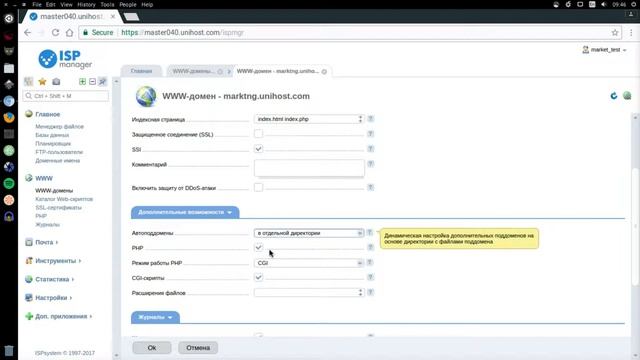Open help icon for Защищенное соединение (SSL)
This screenshot has width=640, height=360.
[371, 134]
